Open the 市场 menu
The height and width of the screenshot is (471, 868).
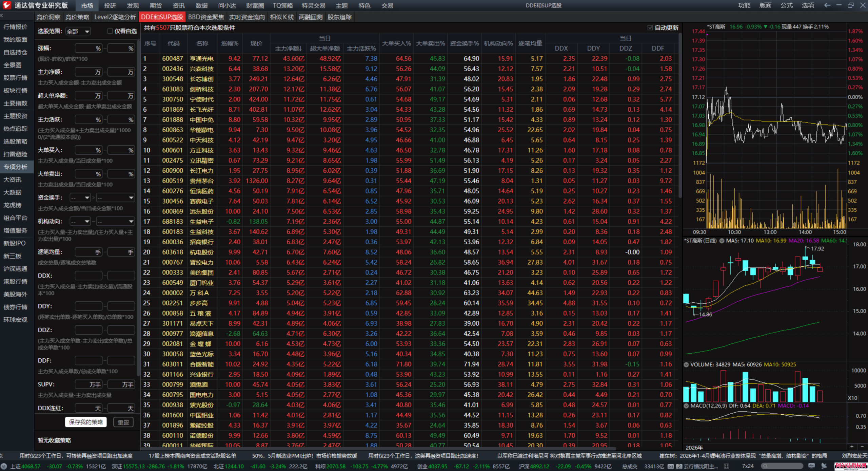pyautogui.click(x=87, y=5)
